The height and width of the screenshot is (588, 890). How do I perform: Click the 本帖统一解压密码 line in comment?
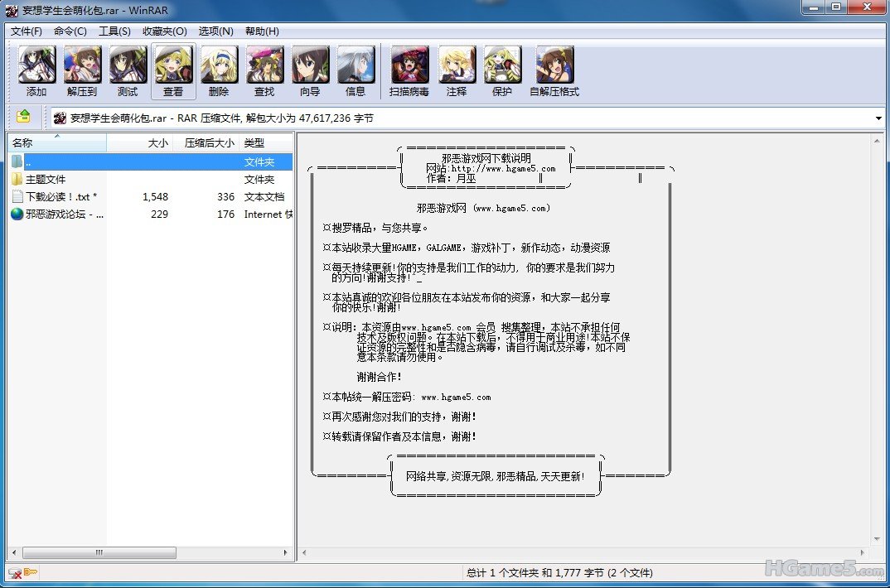tap(407, 397)
